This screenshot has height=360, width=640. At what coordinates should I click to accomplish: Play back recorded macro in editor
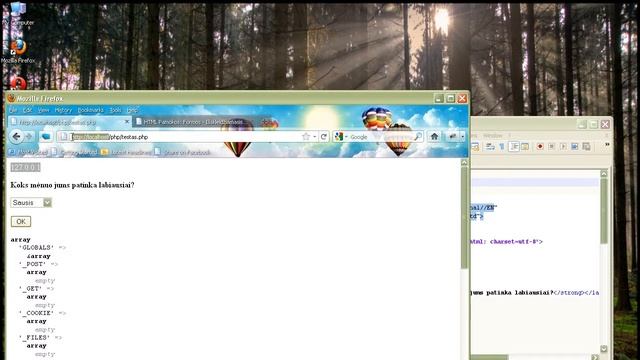point(563,146)
